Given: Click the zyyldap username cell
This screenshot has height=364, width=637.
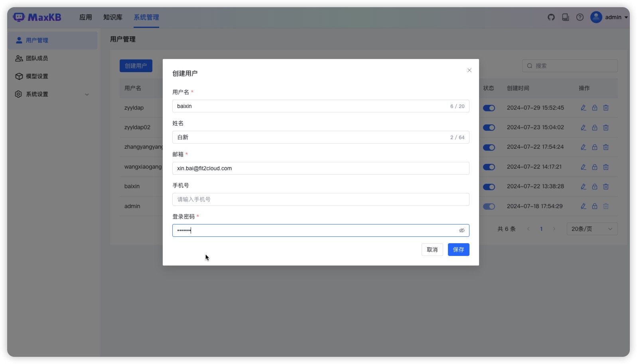Looking at the screenshot, I should click(134, 108).
